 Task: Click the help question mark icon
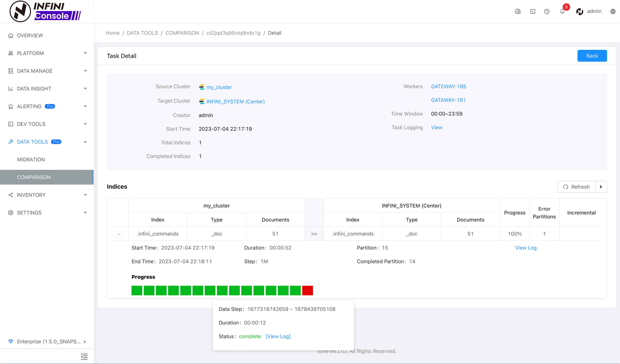pyautogui.click(x=547, y=11)
